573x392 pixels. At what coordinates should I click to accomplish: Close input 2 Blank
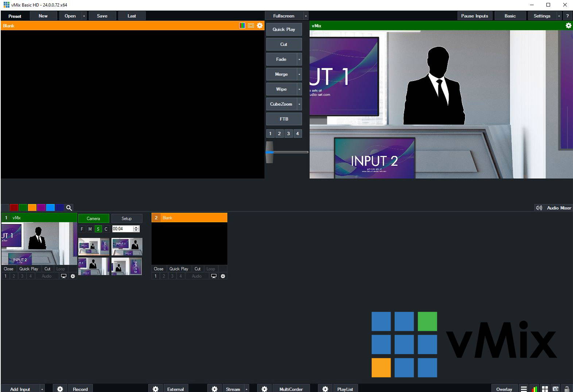[159, 269]
